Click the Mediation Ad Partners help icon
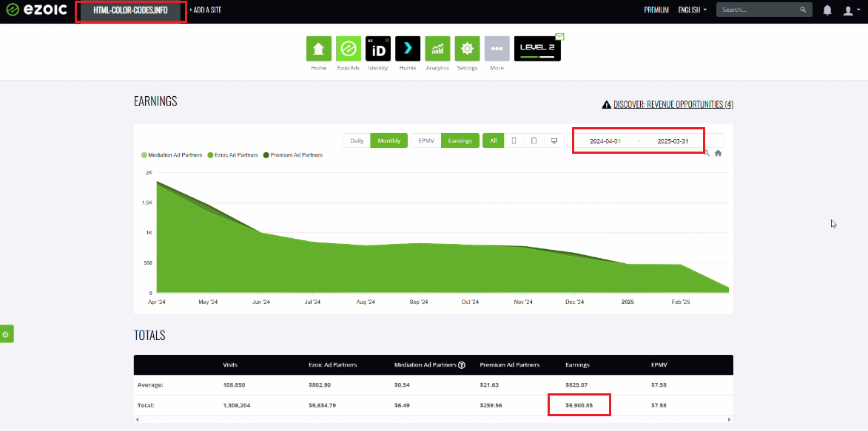Screen dimensions: 868x431 click(462, 365)
